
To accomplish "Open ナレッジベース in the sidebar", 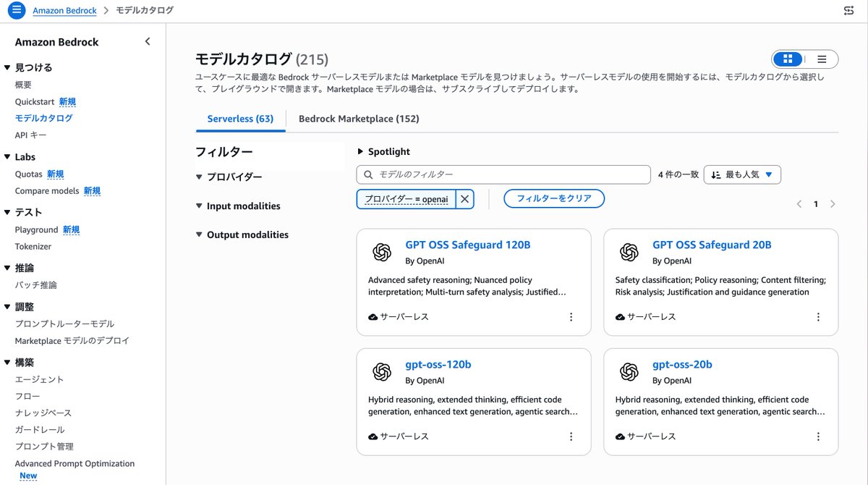I will (43, 413).
